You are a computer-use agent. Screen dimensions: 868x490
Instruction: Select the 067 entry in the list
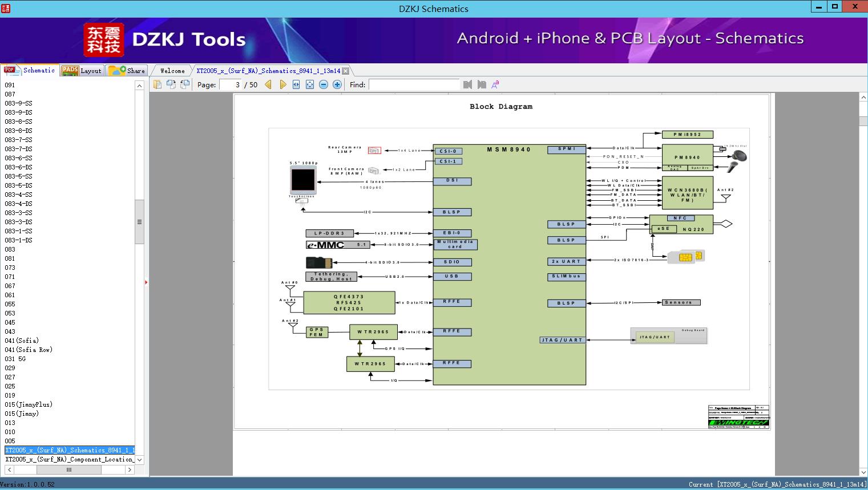tap(10, 286)
